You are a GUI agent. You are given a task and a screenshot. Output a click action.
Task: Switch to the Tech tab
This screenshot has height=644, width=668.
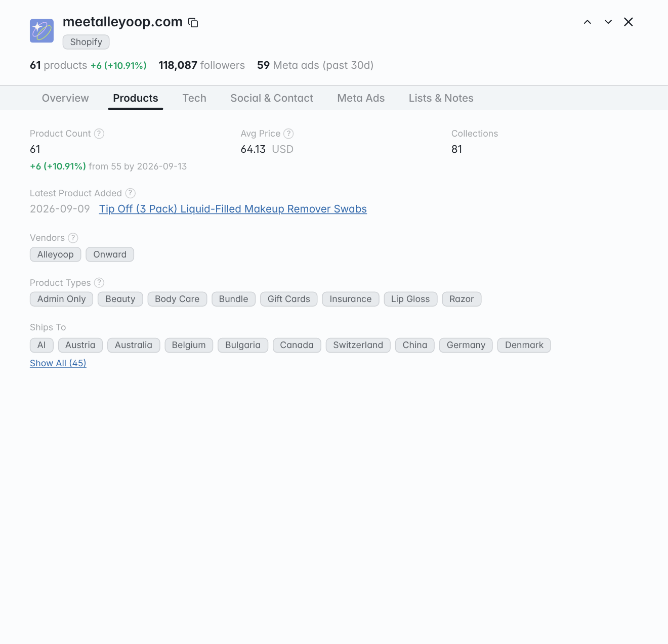(x=194, y=98)
